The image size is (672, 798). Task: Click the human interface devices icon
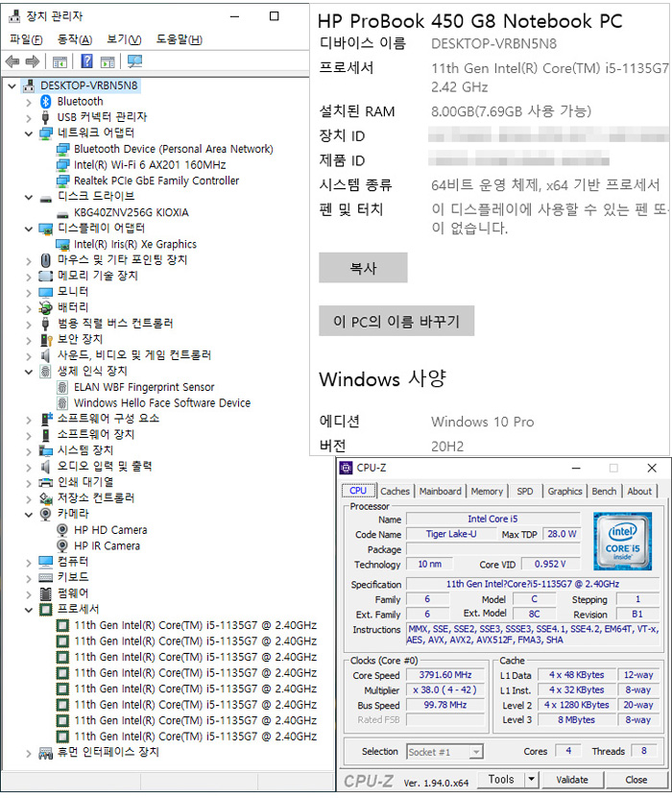pyautogui.click(x=46, y=753)
